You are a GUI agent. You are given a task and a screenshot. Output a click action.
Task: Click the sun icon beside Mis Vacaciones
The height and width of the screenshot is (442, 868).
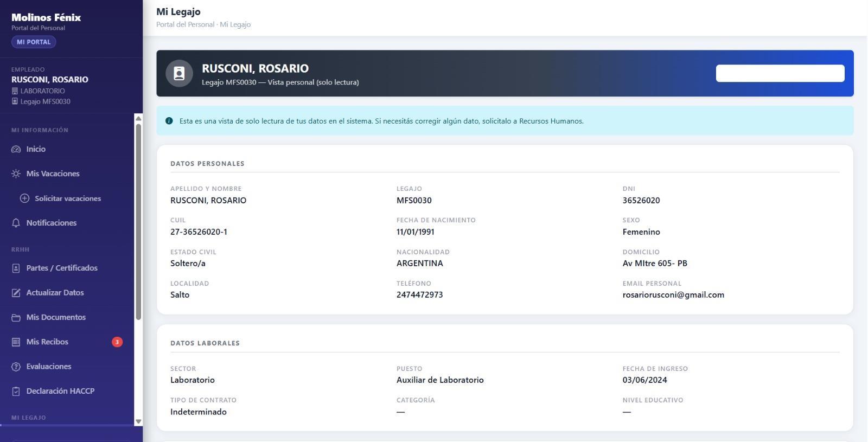click(x=16, y=174)
